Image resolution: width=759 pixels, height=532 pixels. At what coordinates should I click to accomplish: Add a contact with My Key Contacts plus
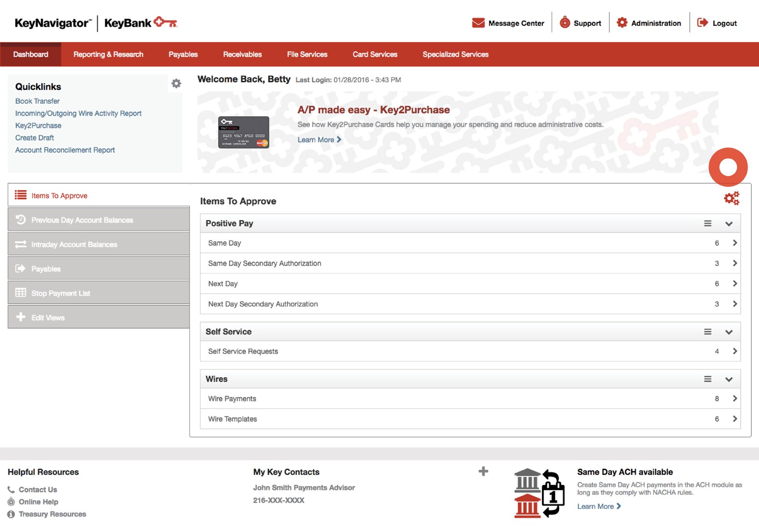(483, 471)
